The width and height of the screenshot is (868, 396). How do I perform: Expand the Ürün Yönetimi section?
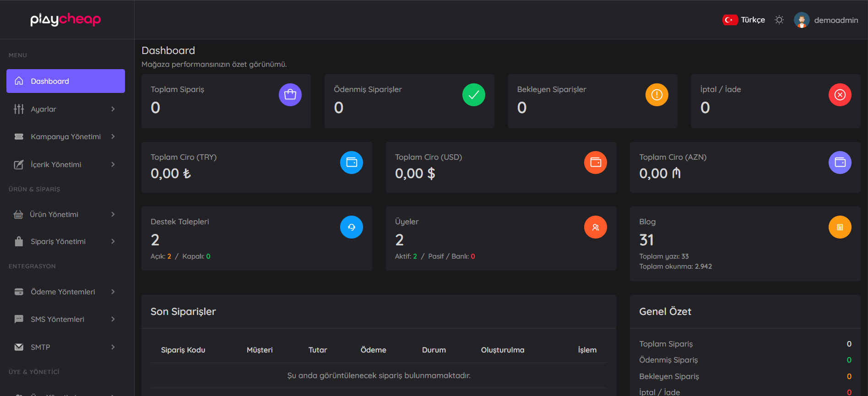(x=65, y=214)
